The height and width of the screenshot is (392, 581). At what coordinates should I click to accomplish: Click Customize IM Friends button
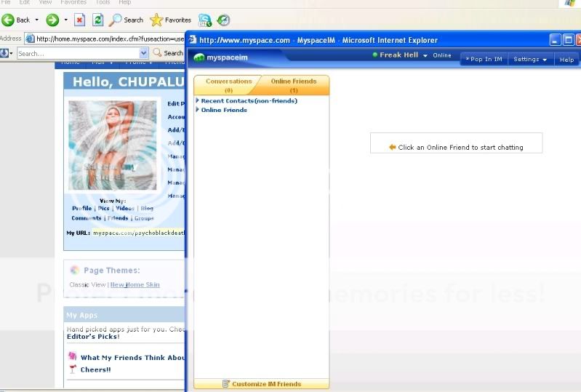[x=262, y=384]
